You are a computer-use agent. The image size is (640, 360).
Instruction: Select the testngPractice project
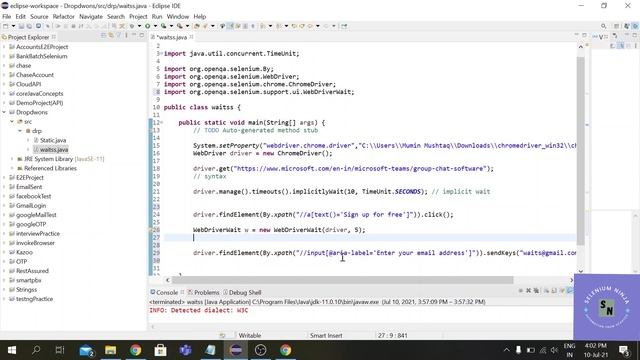[34, 299]
